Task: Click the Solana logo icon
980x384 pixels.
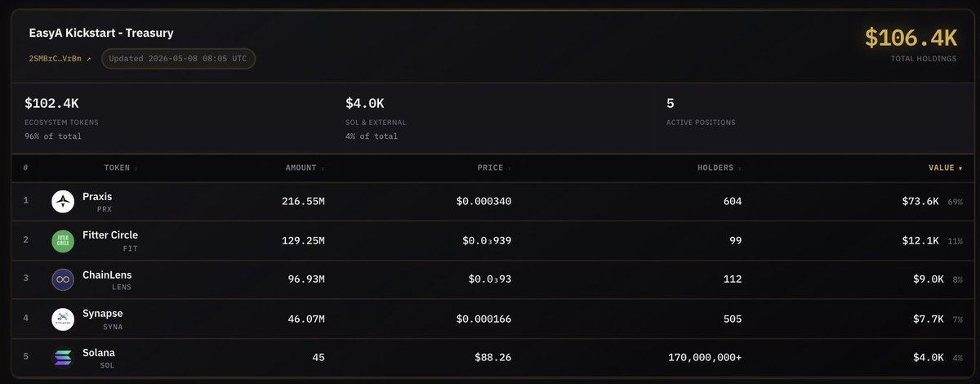Action: (x=63, y=358)
